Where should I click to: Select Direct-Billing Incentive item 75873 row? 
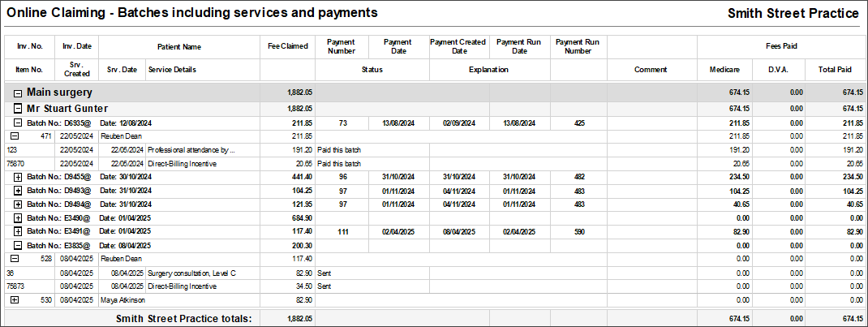[435, 286]
